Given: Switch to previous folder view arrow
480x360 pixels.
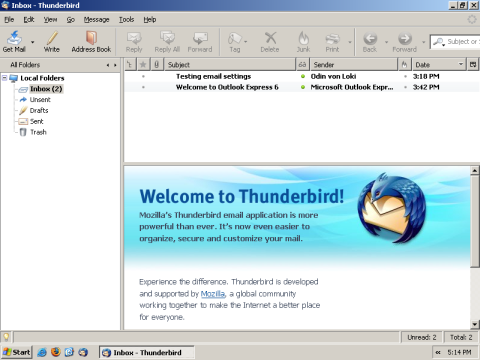Looking at the screenshot, I should pyautogui.click(x=108, y=65).
